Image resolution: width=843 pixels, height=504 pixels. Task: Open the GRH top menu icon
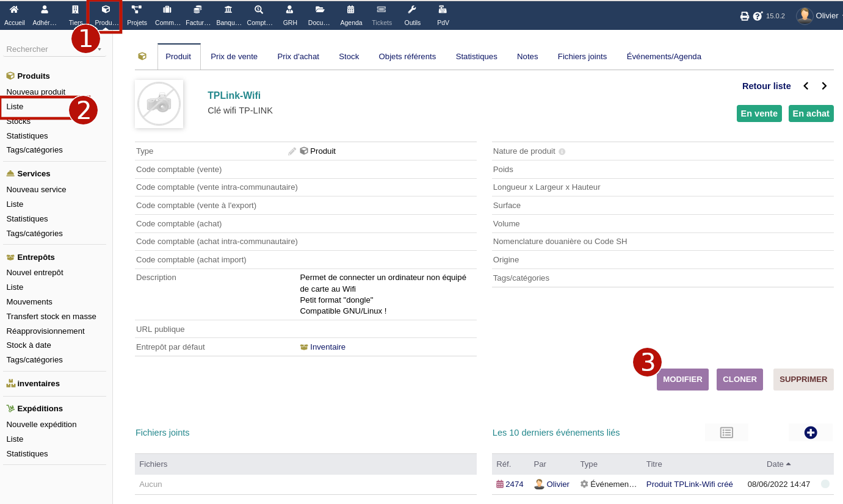click(x=290, y=10)
